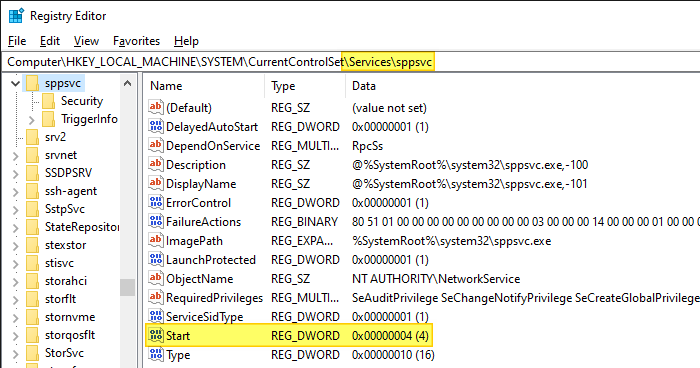Click the FailureActions binary icon

(x=156, y=221)
